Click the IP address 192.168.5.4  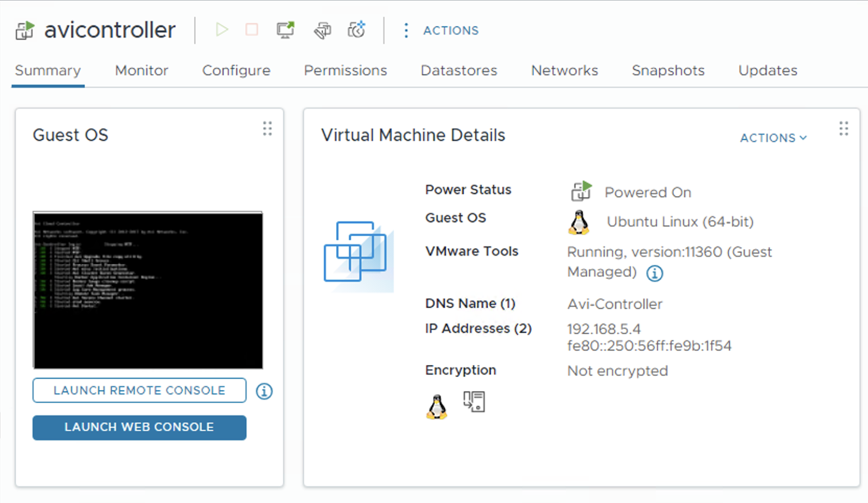pos(604,329)
